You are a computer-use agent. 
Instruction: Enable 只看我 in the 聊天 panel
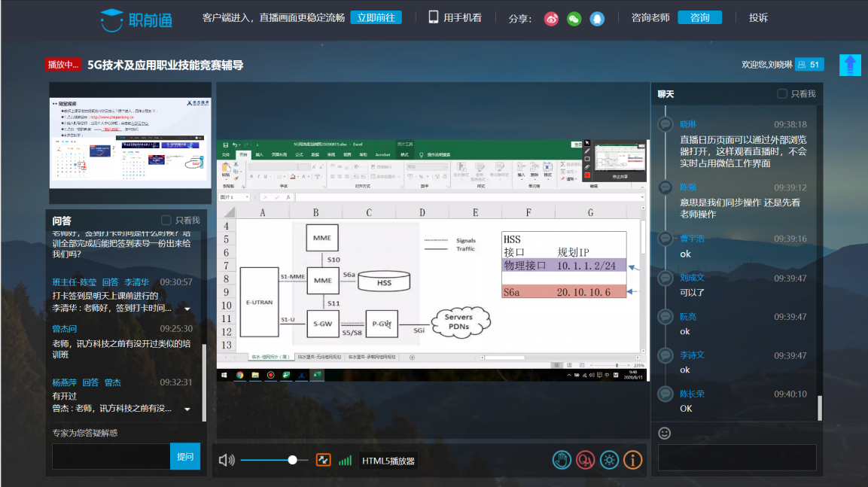781,93
